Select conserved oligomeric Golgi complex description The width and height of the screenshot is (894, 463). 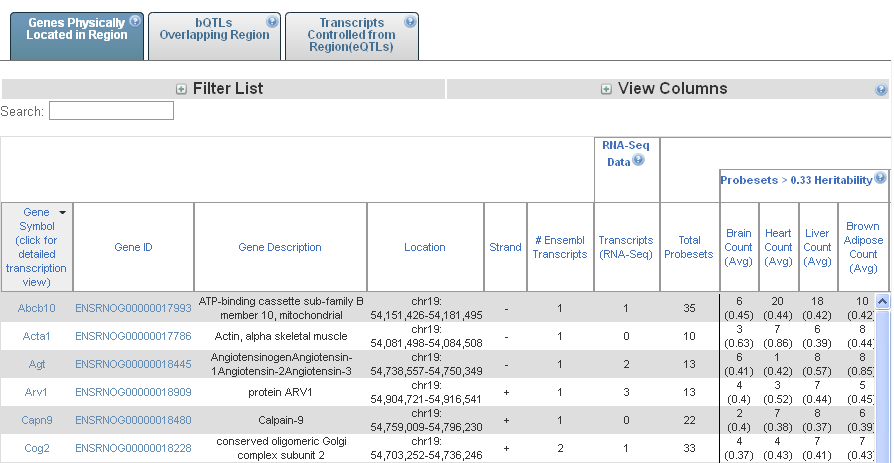tap(281, 448)
